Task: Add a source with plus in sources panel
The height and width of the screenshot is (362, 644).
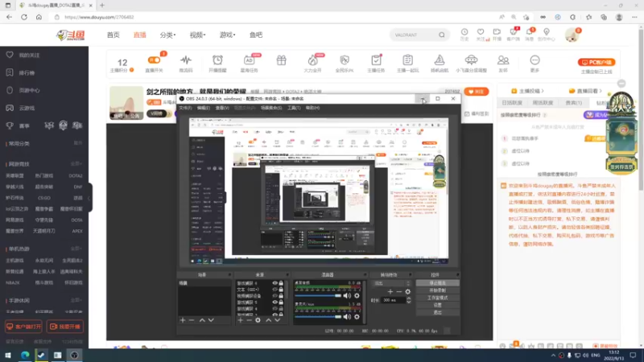Action: (240, 320)
